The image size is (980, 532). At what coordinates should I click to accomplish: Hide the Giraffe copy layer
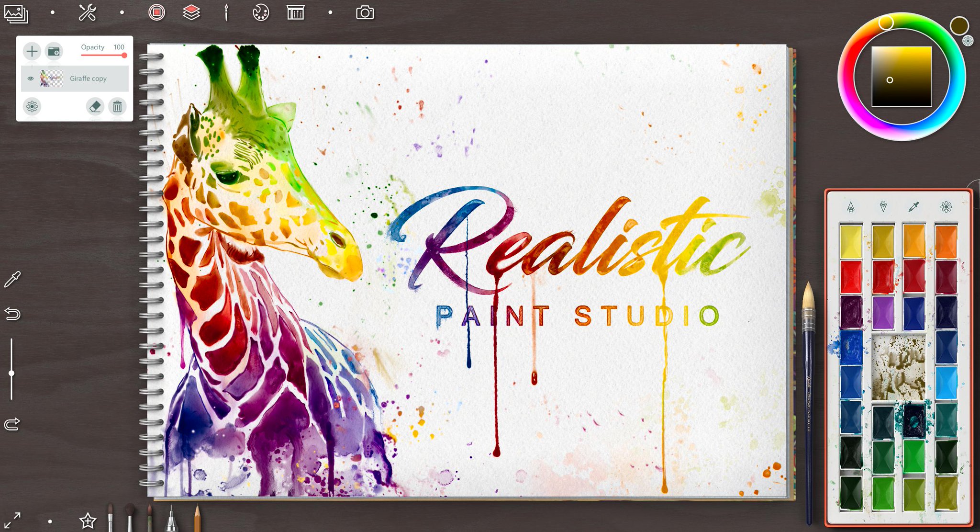click(31, 79)
